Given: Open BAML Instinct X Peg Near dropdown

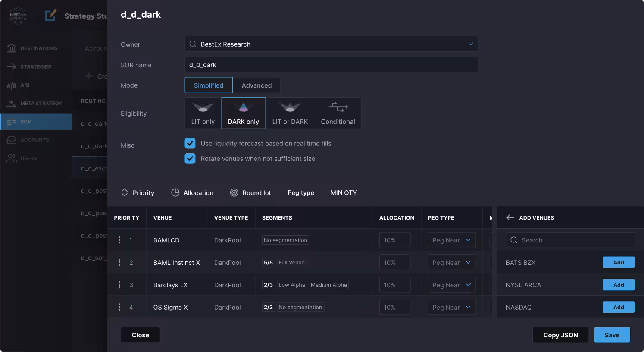Looking at the screenshot, I should tap(452, 263).
